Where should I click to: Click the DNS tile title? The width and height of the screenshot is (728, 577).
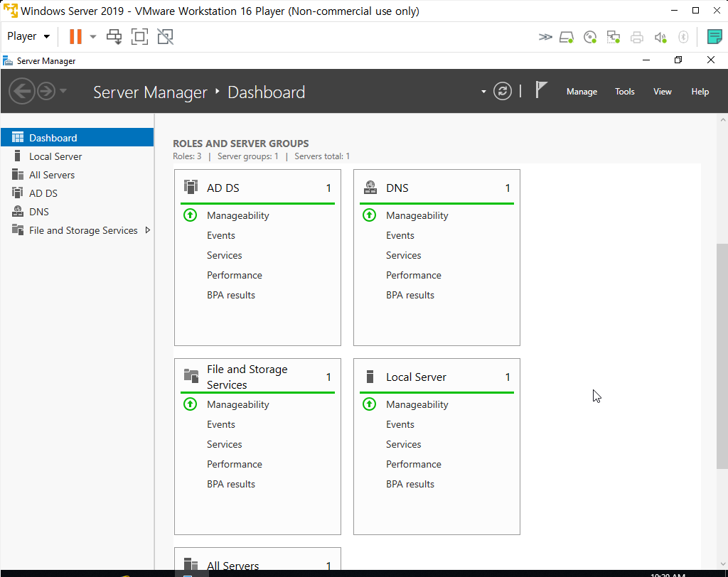click(397, 188)
